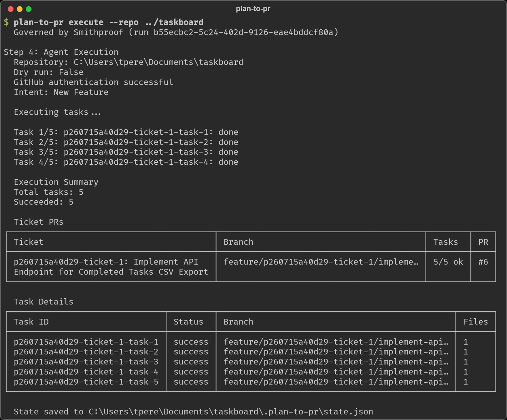Click GitHub authentication successful text
507x420 pixels.
point(93,82)
